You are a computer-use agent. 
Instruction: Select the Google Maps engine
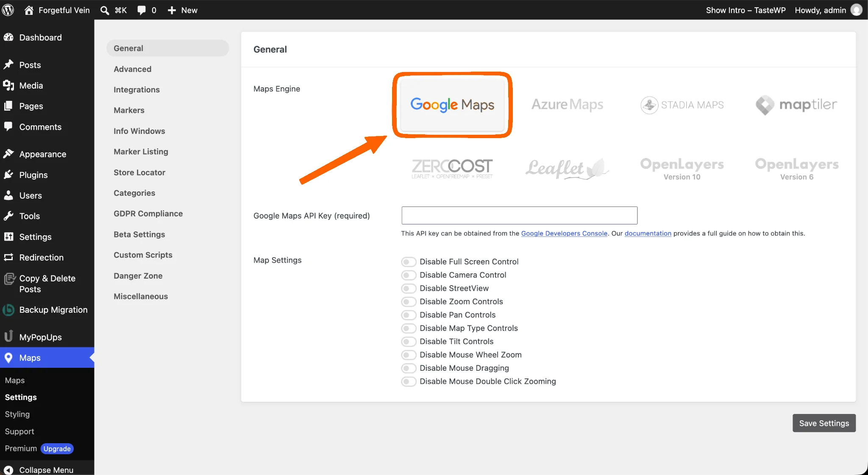click(452, 105)
